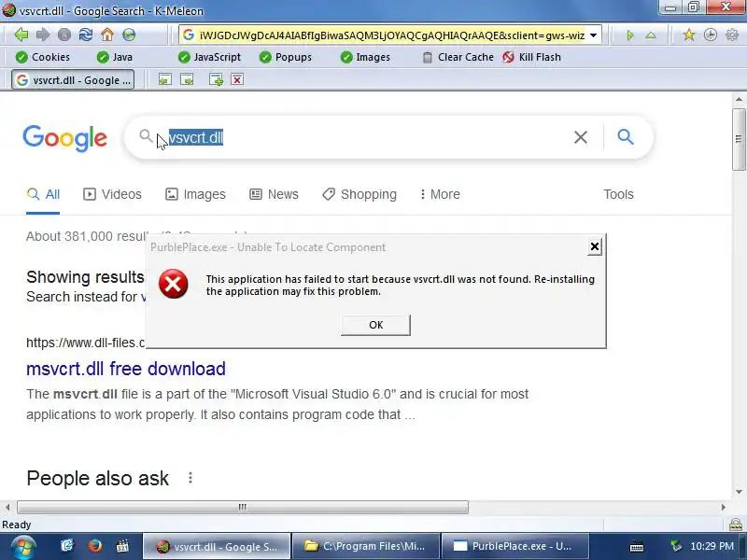Switch to News results tab
The height and width of the screenshot is (560, 747).
(x=274, y=194)
